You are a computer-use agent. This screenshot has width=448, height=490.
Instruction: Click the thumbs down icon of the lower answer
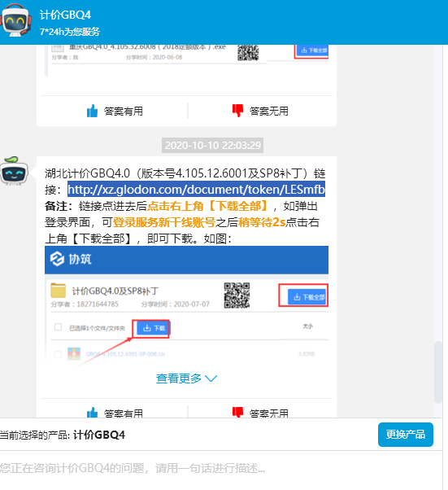[x=237, y=412]
